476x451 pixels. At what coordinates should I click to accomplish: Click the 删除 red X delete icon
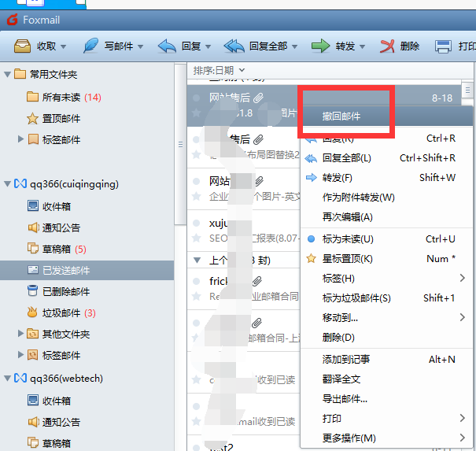click(387, 46)
